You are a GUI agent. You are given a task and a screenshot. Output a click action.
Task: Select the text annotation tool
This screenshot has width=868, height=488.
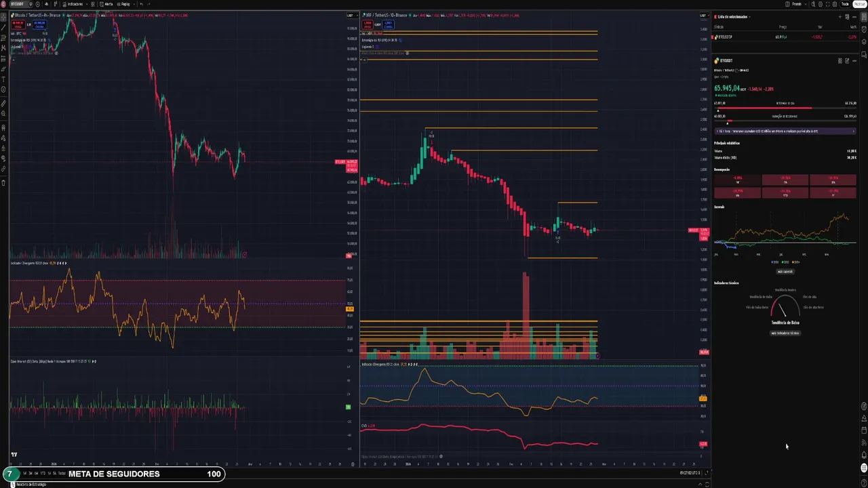click(x=3, y=79)
